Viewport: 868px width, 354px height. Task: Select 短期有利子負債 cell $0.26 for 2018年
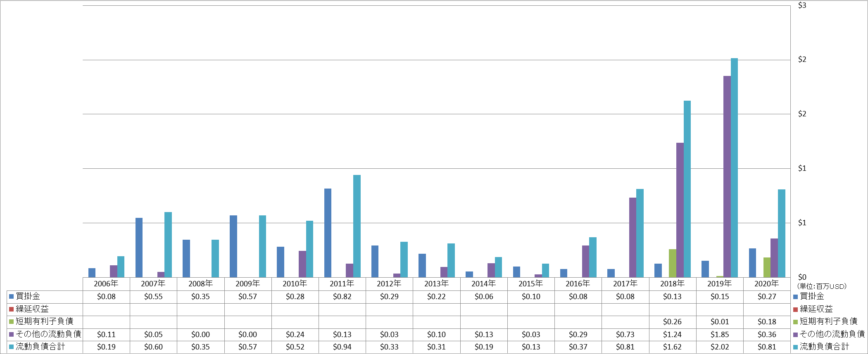coord(672,322)
